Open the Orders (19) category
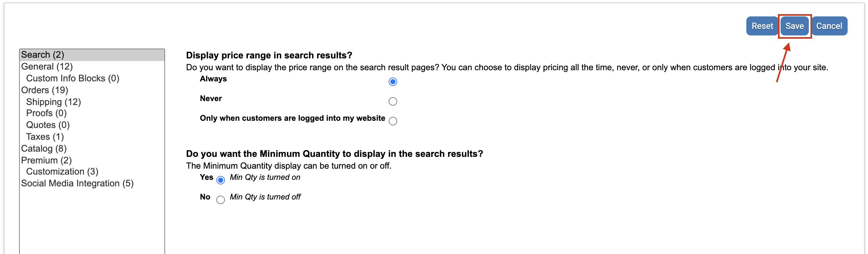Image resolution: width=868 pixels, height=254 pixels. click(x=44, y=90)
